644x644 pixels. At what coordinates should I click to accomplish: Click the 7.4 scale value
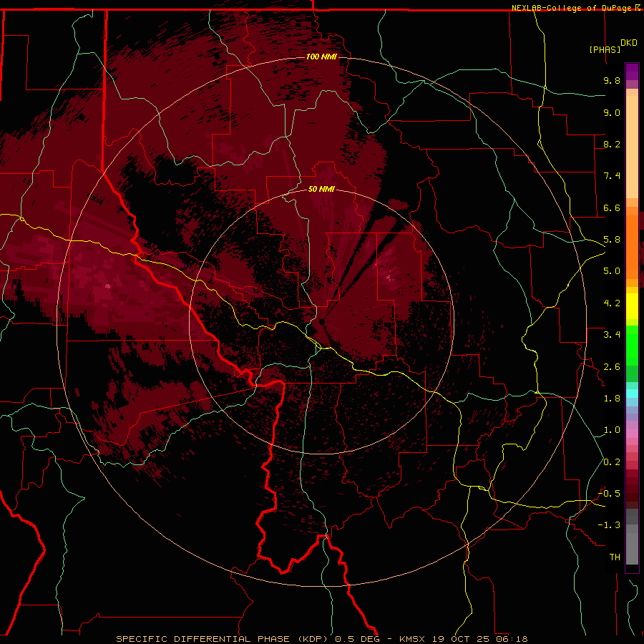coord(612,176)
